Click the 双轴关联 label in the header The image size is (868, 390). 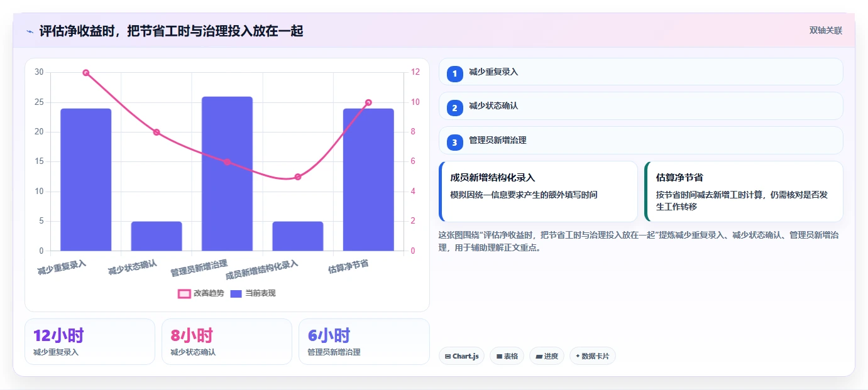coord(826,30)
